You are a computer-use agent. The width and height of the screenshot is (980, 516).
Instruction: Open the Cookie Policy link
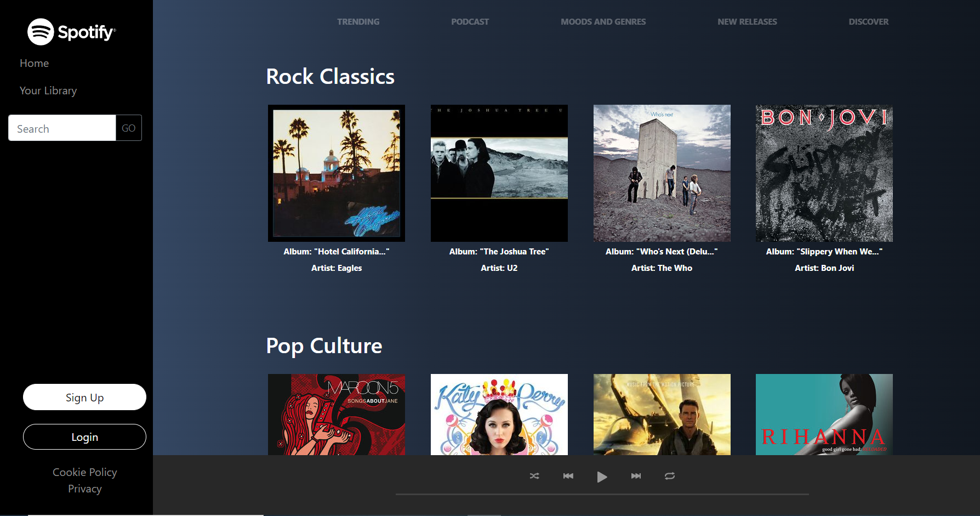[x=84, y=472]
